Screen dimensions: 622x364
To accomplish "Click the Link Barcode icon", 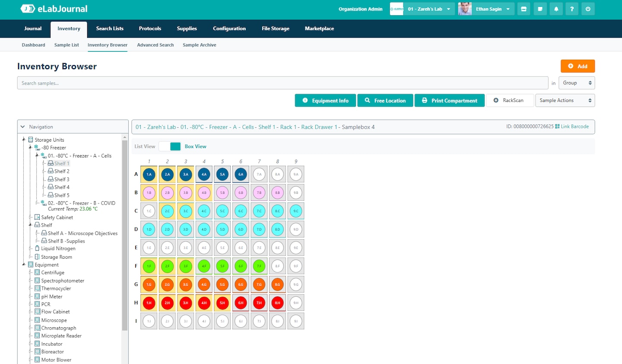I will click(557, 127).
